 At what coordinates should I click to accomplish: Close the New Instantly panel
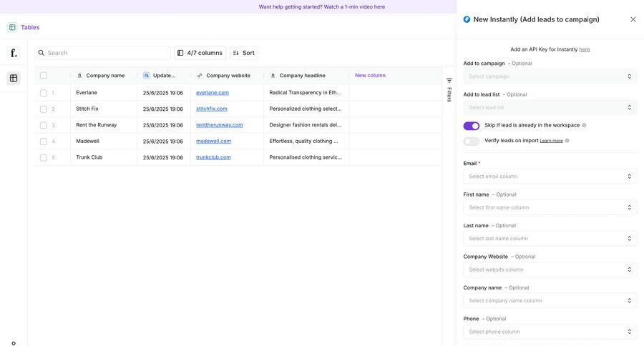tap(633, 19)
